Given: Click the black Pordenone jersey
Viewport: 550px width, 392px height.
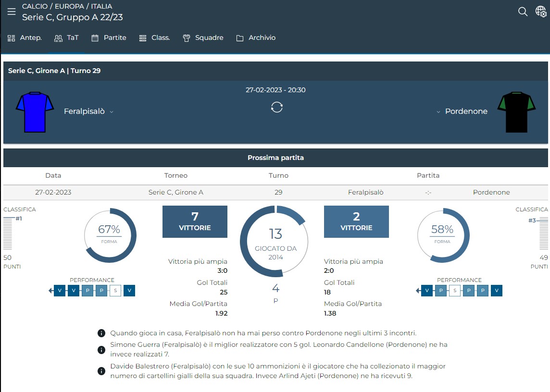Looking at the screenshot, I should (517, 112).
